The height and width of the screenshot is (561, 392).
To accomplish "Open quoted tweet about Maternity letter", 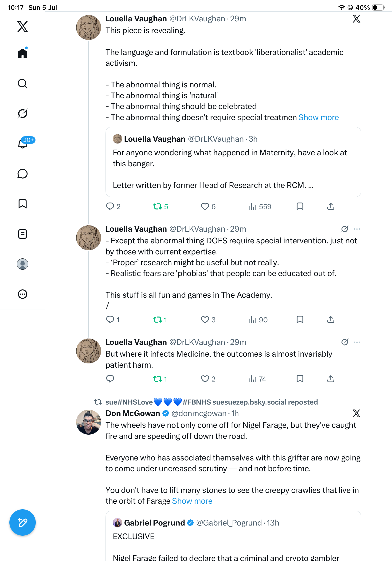I will tap(233, 162).
